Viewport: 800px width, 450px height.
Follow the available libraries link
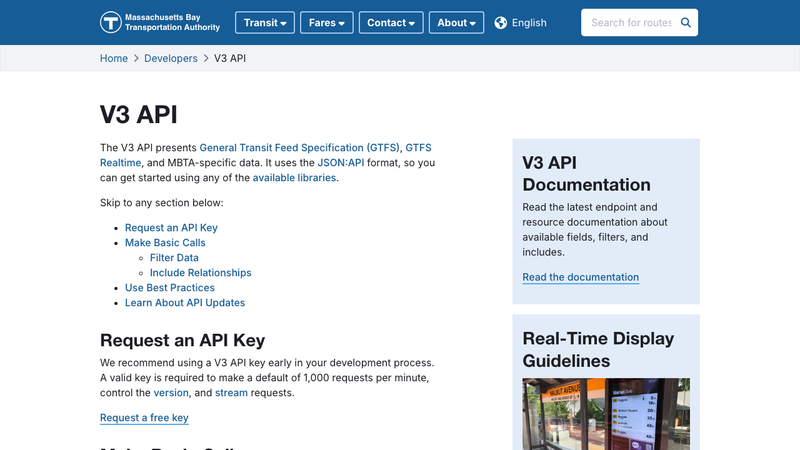294,177
